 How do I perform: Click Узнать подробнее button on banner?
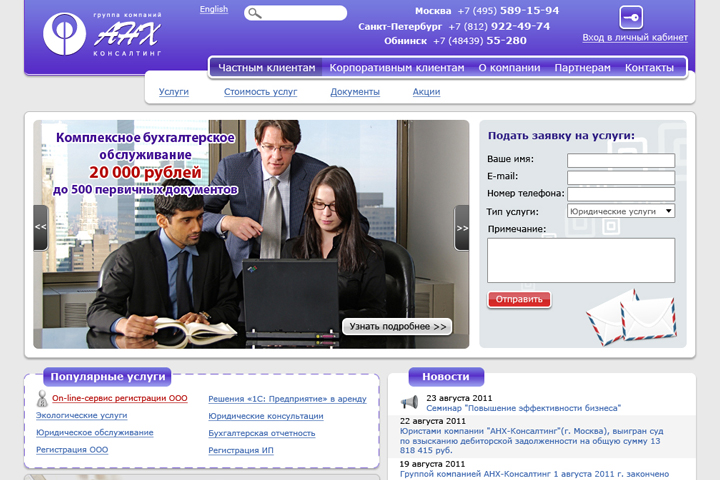[x=397, y=327]
